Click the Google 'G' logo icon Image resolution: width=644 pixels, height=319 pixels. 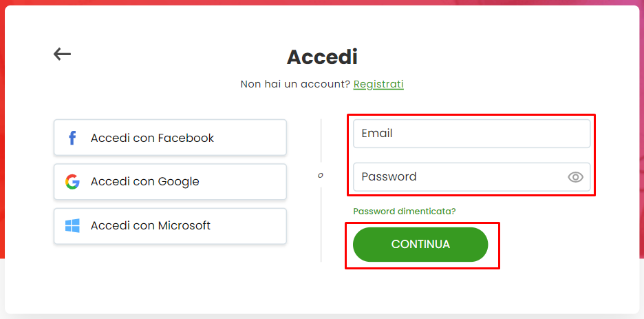(x=72, y=182)
